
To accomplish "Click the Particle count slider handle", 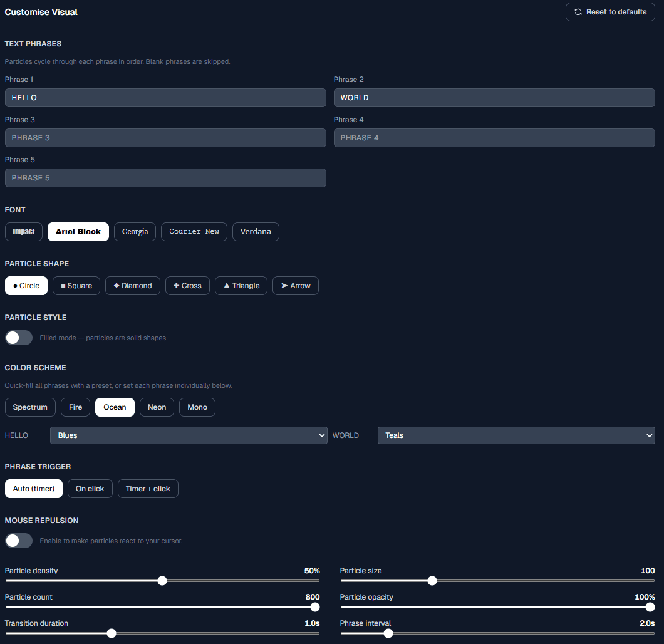I will tap(315, 607).
